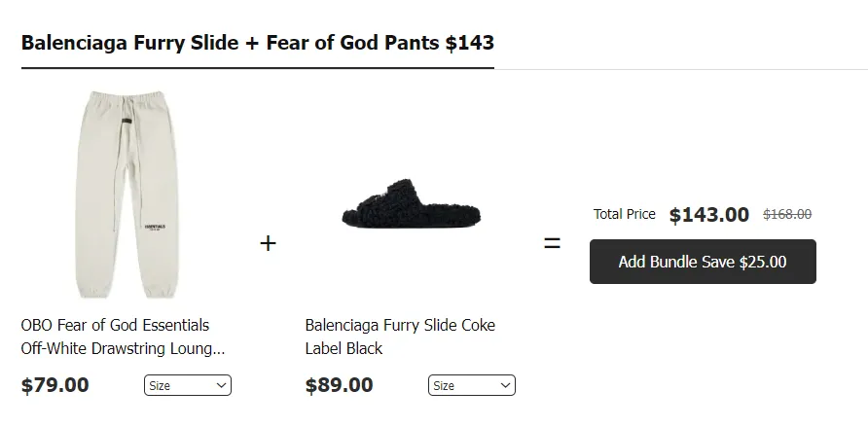The height and width of the screenshot is (426, 868).
Task: Click the Total Price label
Action: pyautogui.click(x=625, y=214)
